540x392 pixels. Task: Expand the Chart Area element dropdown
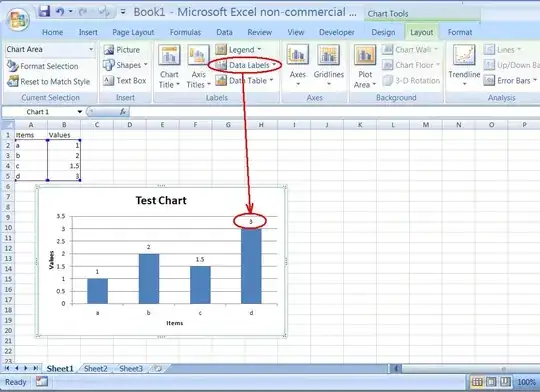(91, 49)
